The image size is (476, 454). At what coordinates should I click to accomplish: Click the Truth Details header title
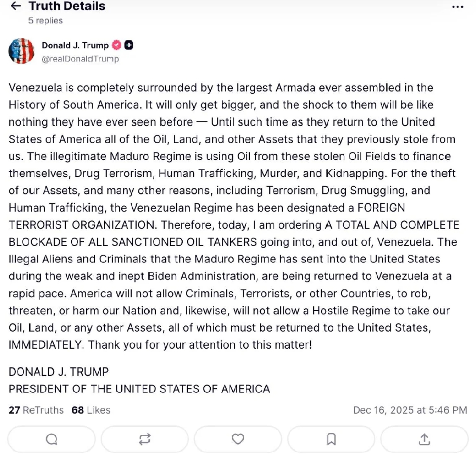click(x=67, y=6)
